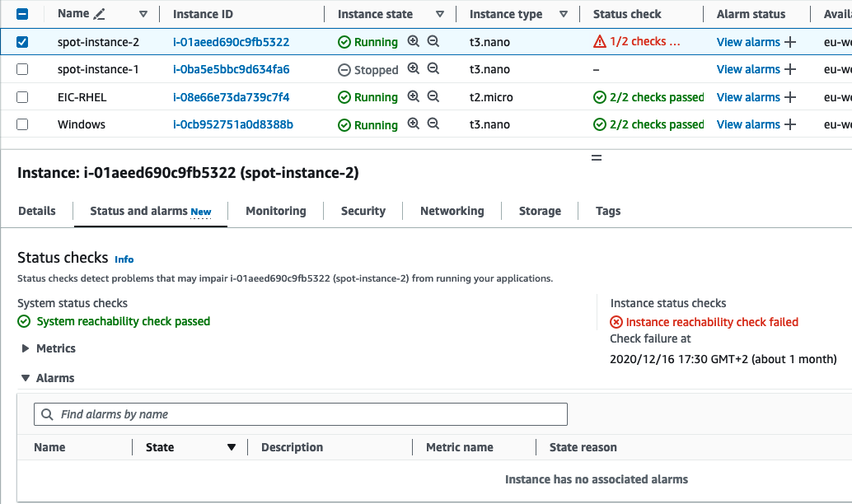This screenshot has width=852, height=504.
Task: Open instance ID i-0cb952751a0d8388b link
Action: [233, 124]
